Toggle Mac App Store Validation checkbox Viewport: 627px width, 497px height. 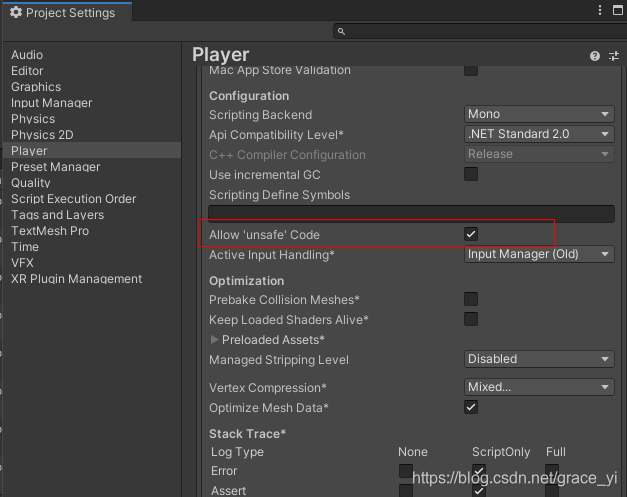click(x=471, y=70)
